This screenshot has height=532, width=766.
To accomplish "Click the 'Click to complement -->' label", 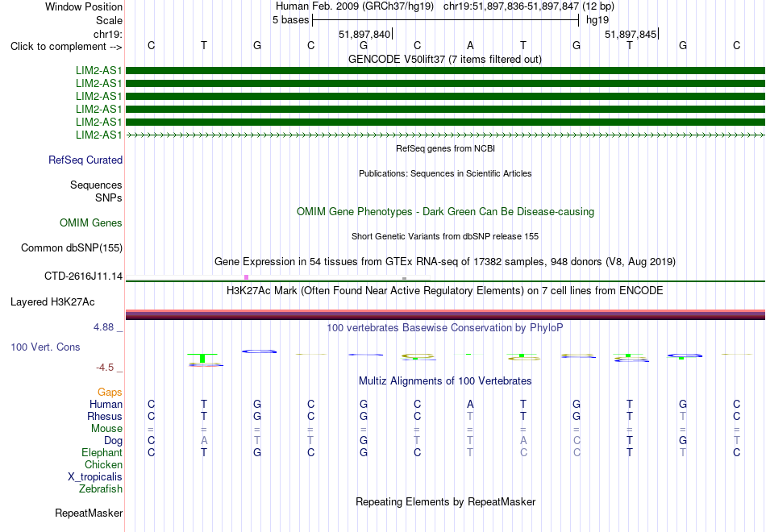I will click(x=66, y=47).
